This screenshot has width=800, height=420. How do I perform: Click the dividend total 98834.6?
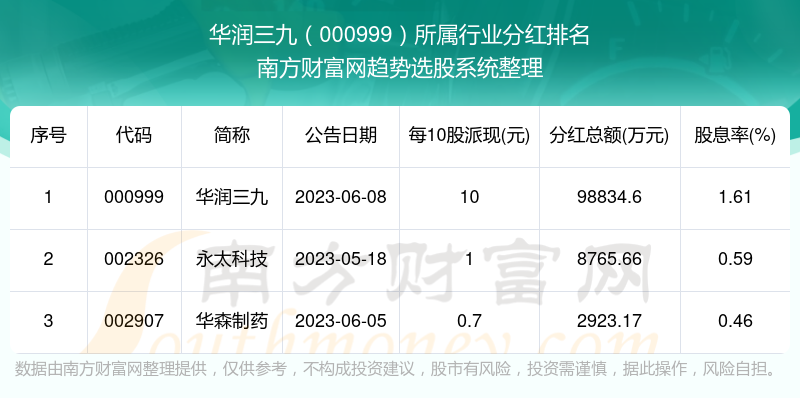609,197
